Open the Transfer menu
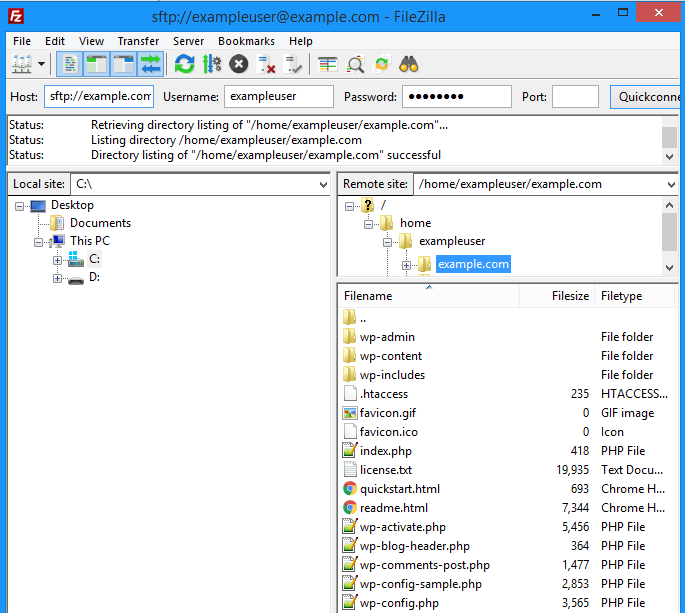Image resolution: width=685 pixels, height=613 pixels. [138, 41]
